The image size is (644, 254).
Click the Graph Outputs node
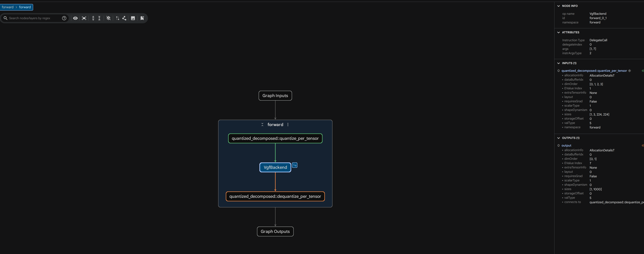point(275,231)
